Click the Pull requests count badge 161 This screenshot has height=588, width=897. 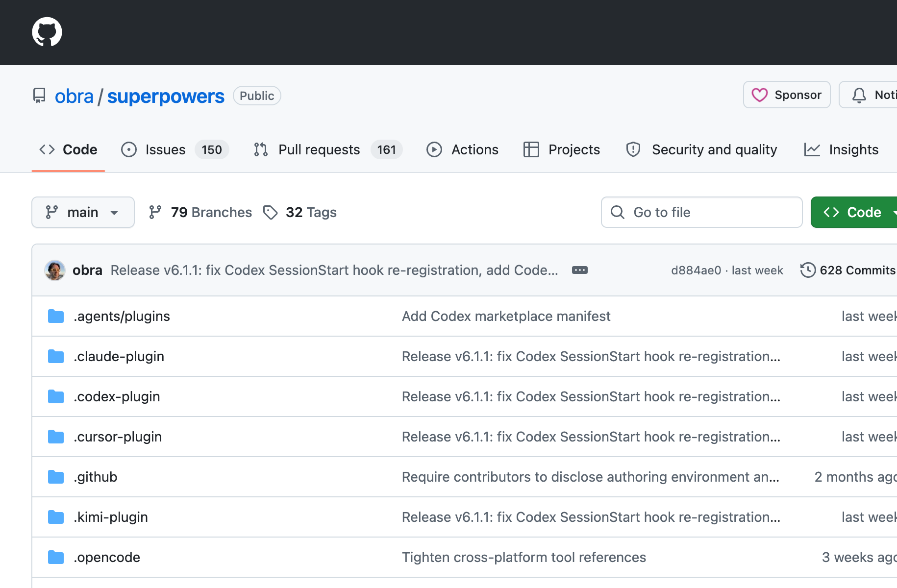click(x=387, y=149)
